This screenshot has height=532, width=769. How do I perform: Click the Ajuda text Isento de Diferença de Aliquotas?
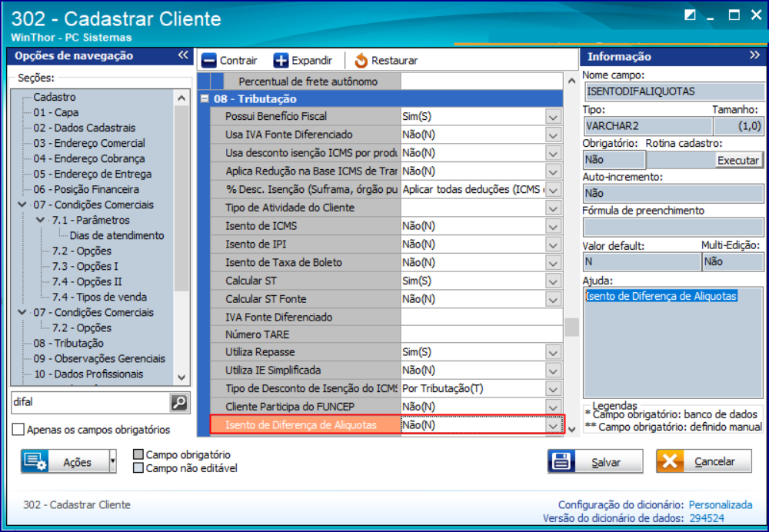661,296
